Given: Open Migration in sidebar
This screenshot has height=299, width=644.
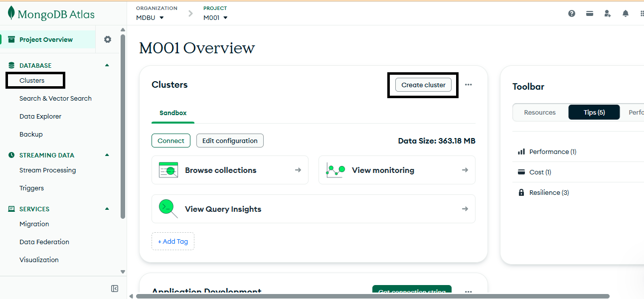Looking at the screenshot, I should pyautogui.click(x=34, y=224).
